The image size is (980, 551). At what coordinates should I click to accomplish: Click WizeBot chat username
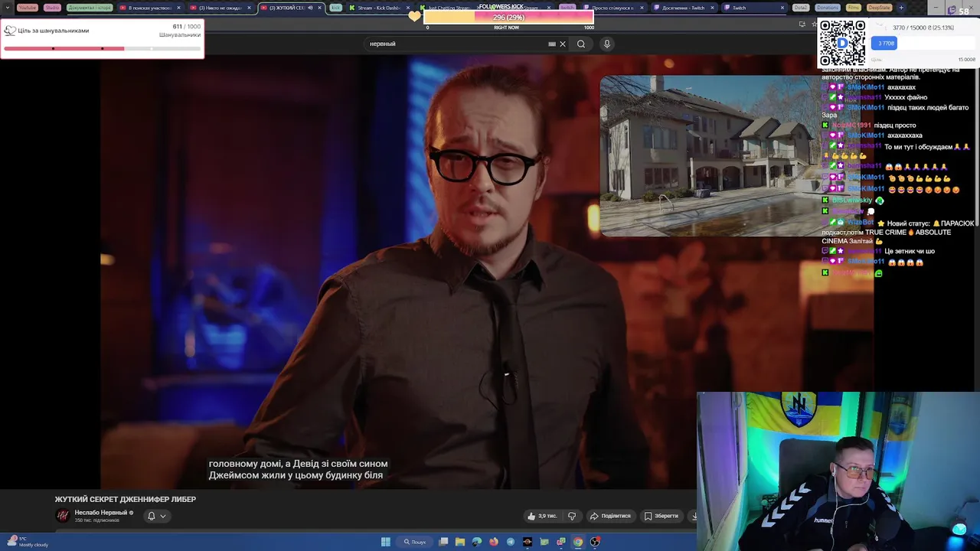(x=860, y=223)
